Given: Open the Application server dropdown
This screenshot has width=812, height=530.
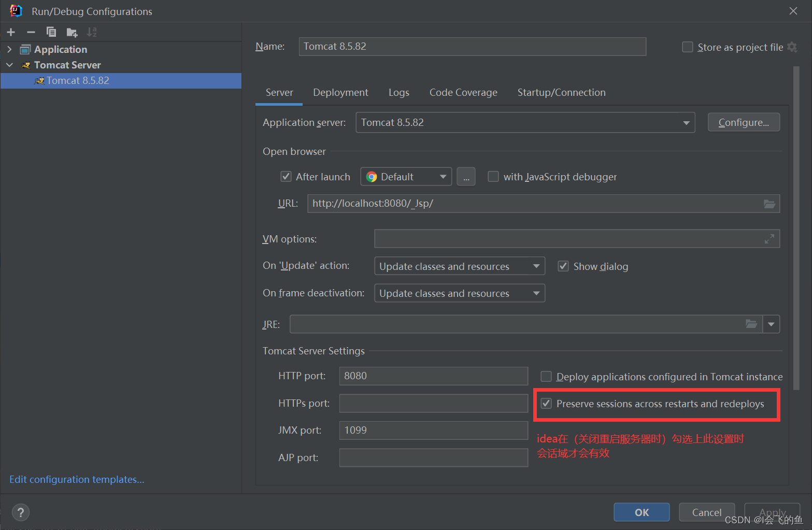Looking at the screenshot, I should coord(525,123).
